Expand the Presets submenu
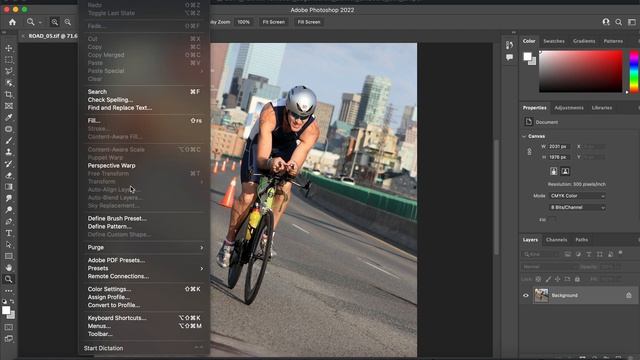The height and width of the screenshot is (360, 640). 145,268
